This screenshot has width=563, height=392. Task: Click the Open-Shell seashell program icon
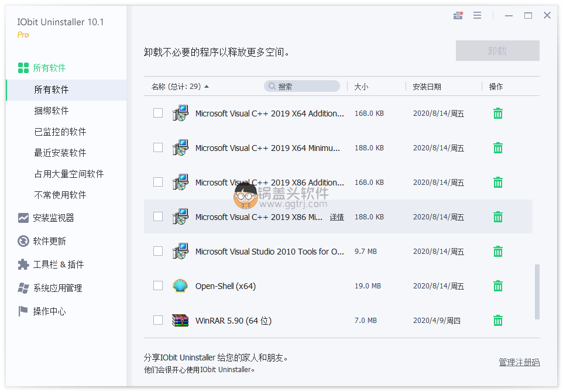pos(180,286)
